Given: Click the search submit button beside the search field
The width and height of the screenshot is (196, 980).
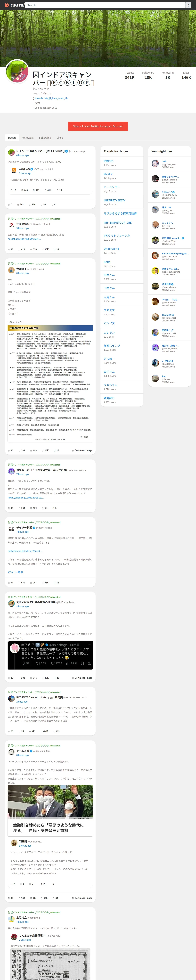Looking at the screenshot, I should (188, 5).
